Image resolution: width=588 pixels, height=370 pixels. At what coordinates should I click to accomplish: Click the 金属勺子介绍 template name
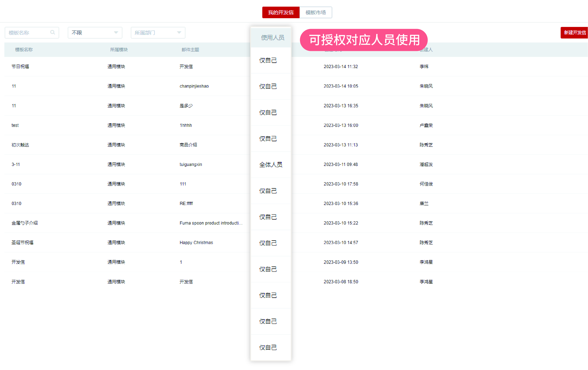click(25, 223)
